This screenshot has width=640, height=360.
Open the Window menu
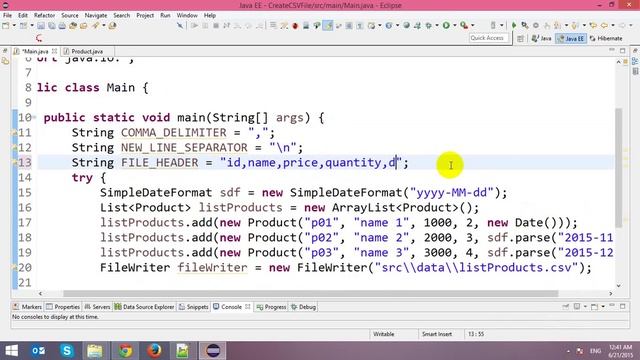tap(187, 15)
